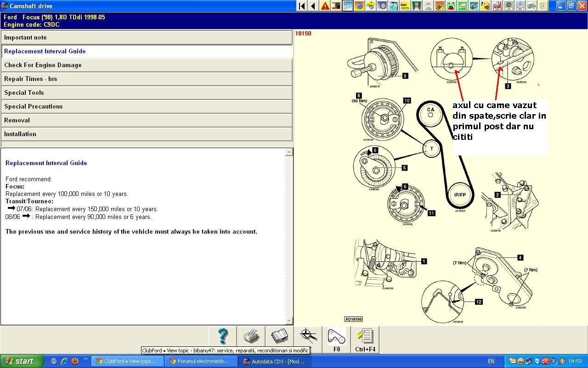Click the magnifier zoom diagram icon
This screenshot has height=368, width=588.
(308, 337)
